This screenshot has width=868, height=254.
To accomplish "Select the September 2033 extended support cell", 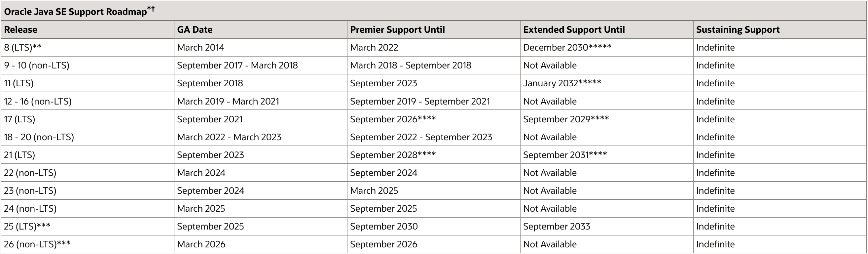I will click(556, 226).
